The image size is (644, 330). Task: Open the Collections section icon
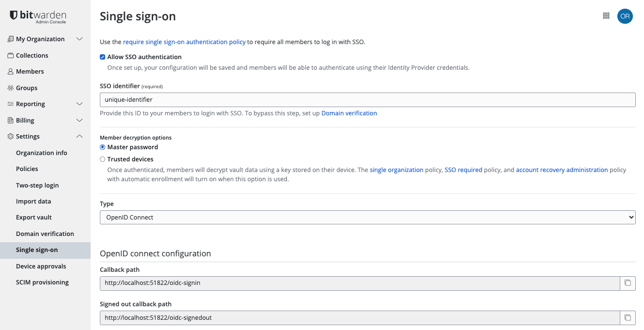[x=10, y=55]
